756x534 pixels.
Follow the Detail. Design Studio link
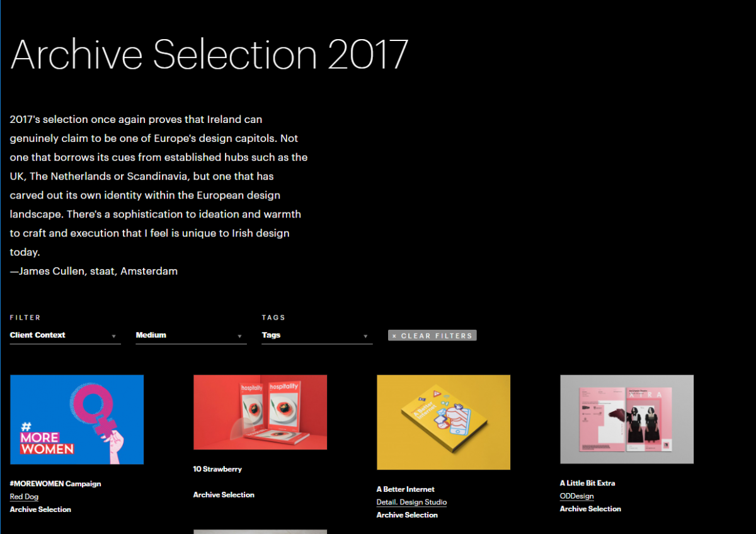pyautogui.click(x=411, y=502)
